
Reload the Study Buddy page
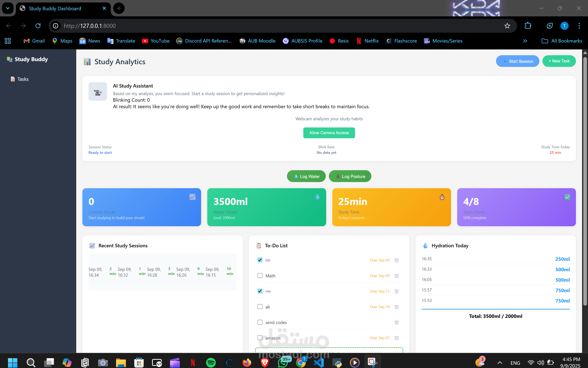pos(38,26)
